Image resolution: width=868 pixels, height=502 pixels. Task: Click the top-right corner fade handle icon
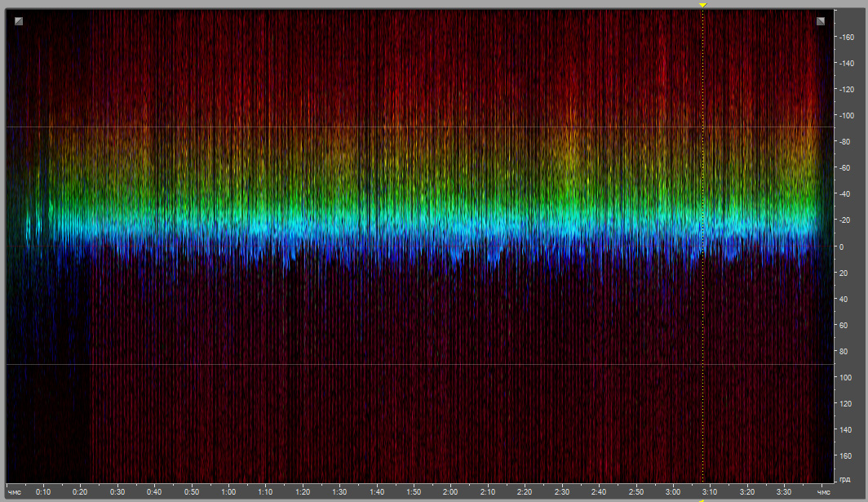820,21
